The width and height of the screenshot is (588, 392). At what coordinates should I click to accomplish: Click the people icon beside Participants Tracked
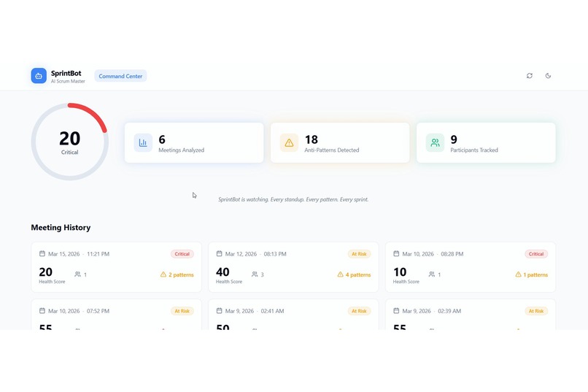[435, 142]
